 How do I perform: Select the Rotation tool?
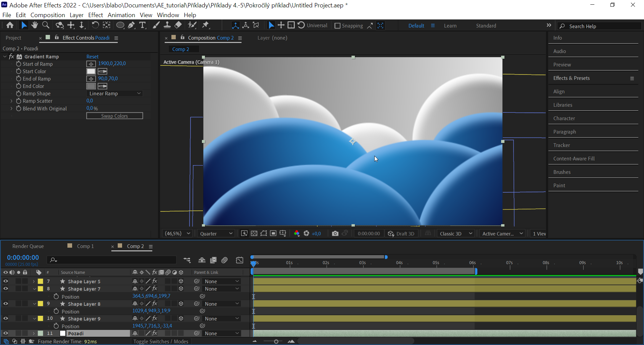(x=95, y=25)
